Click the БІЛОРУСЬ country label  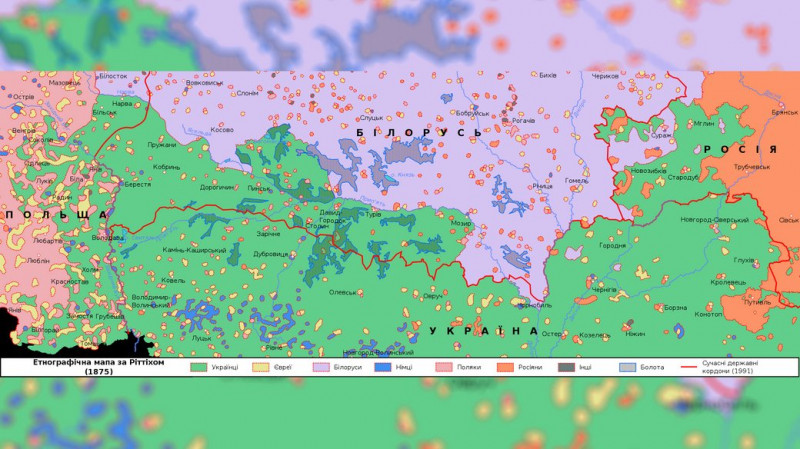coord(418,132)
